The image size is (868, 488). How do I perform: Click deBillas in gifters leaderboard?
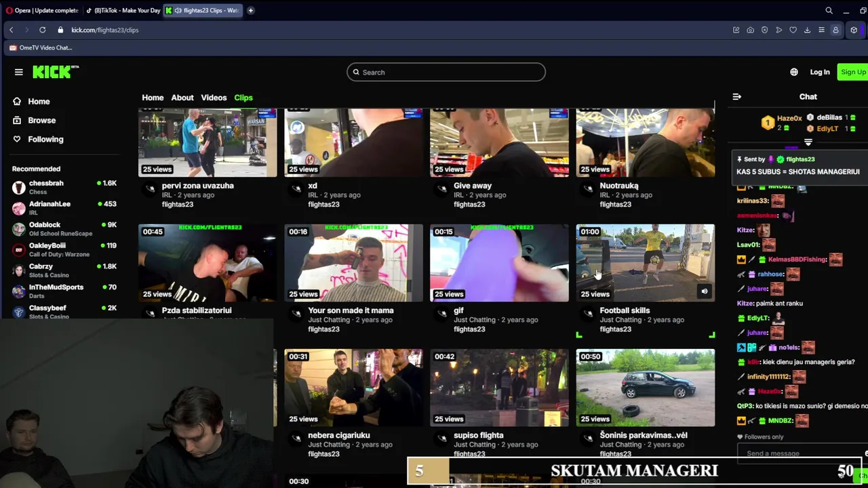pyautogui.click(x=829, y=117)
